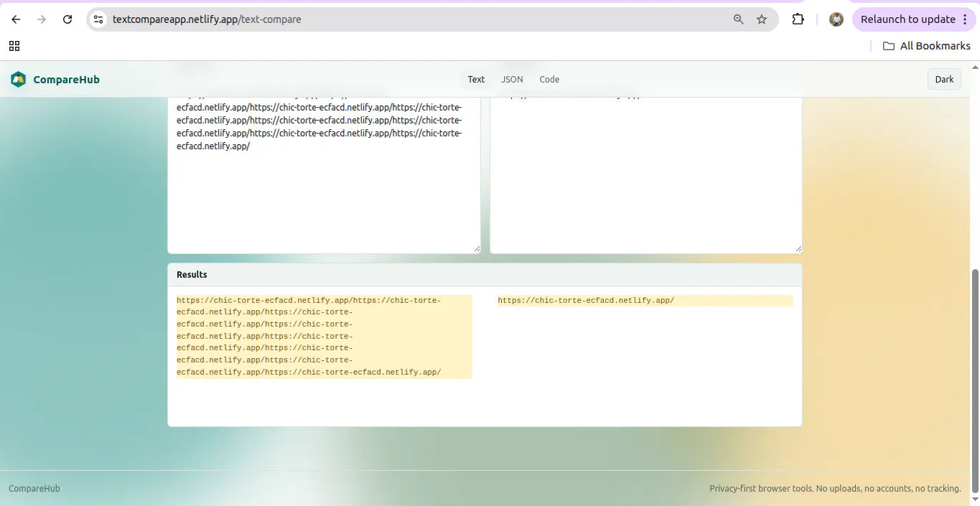
Task: Click the Results header label
Action: tap(192, 275)
